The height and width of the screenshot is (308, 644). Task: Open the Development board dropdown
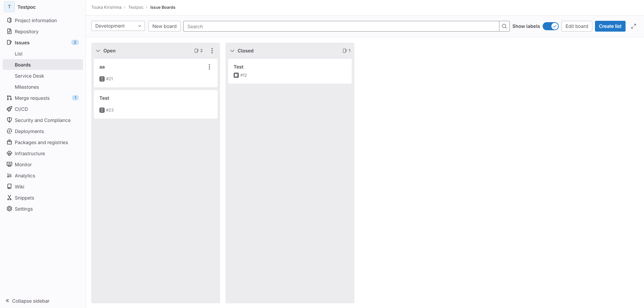pyautogui.click(x=118, y=26)
